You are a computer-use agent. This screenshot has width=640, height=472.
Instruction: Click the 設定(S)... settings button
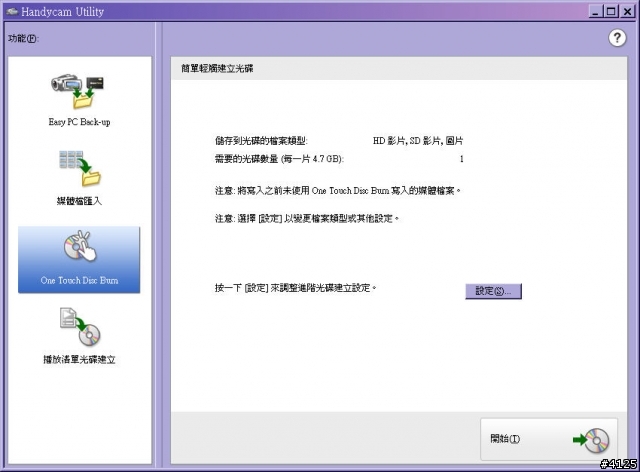pyautogui.click(x=493, y=291)
